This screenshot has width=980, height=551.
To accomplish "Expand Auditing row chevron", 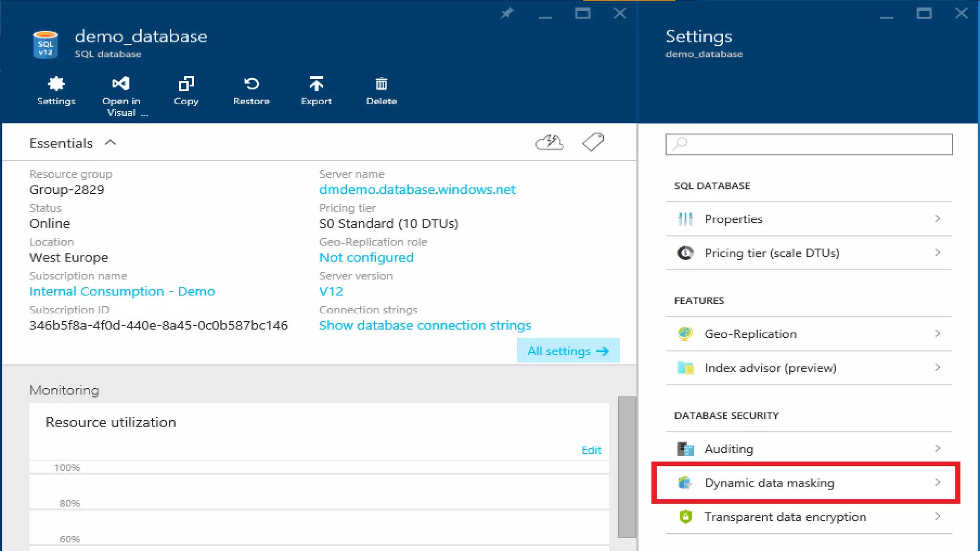I will pos(937,448).
